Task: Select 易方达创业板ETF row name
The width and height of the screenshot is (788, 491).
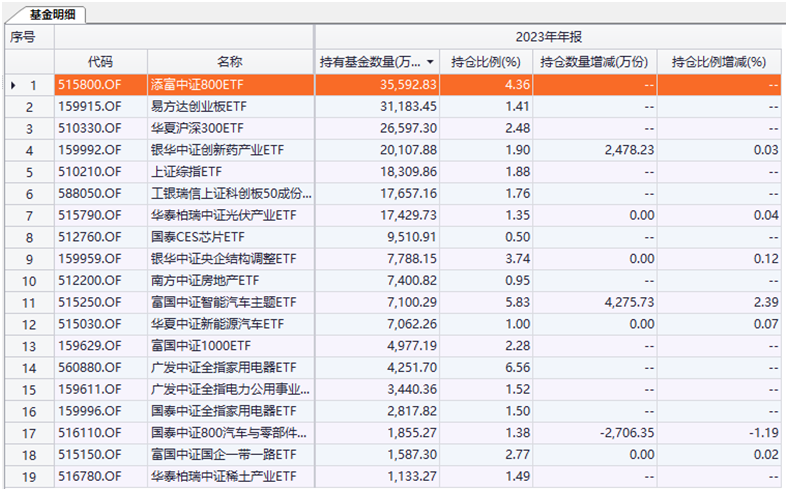Action: click(199, 107)
